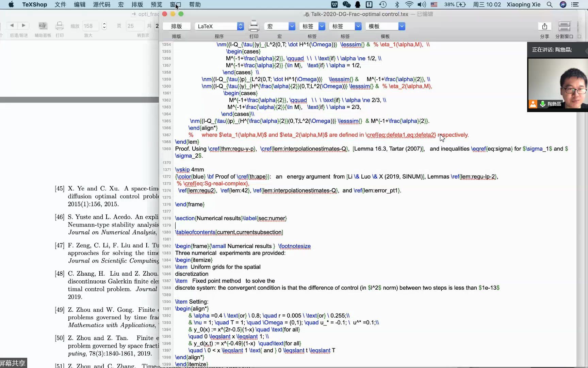This screenshot has width=588, height=368.
Task: Open the Bluetooth status icon
Action: [397, 4]
